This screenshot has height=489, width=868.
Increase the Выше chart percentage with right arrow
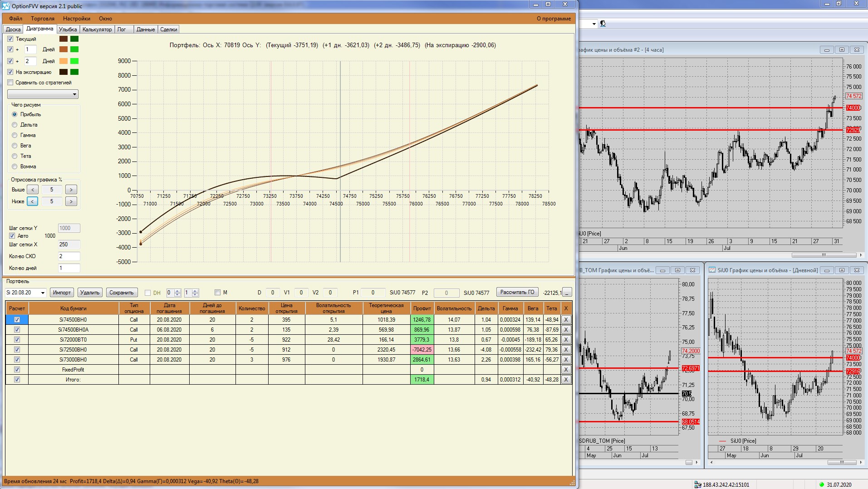coord(71,190)
